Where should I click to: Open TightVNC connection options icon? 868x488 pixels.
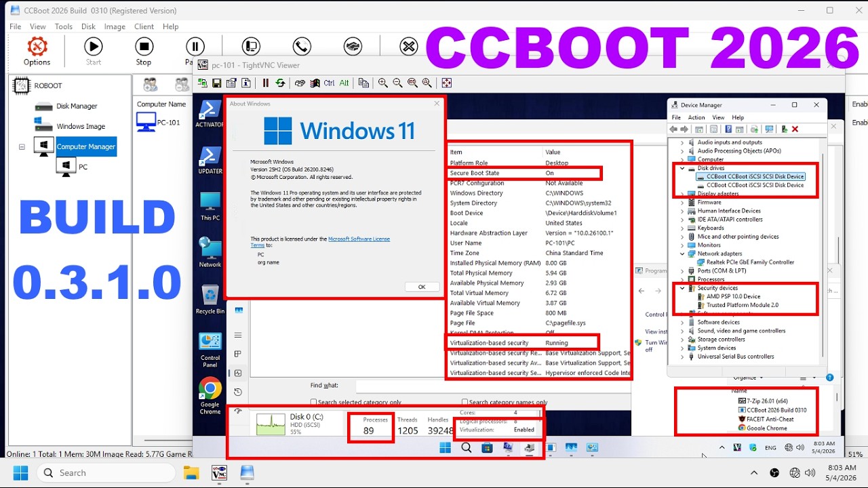(x=231, y=83)
